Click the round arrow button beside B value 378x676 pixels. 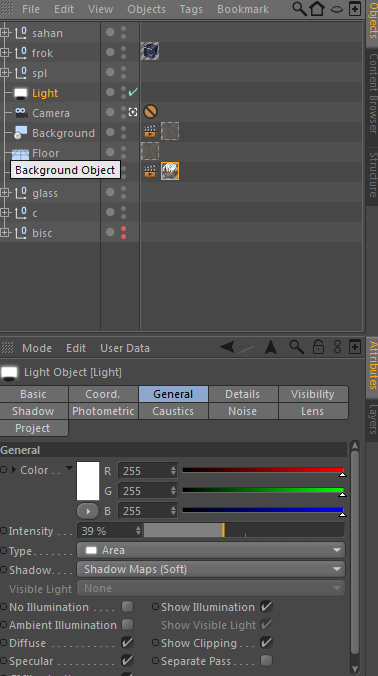click(x=88, y=511)
